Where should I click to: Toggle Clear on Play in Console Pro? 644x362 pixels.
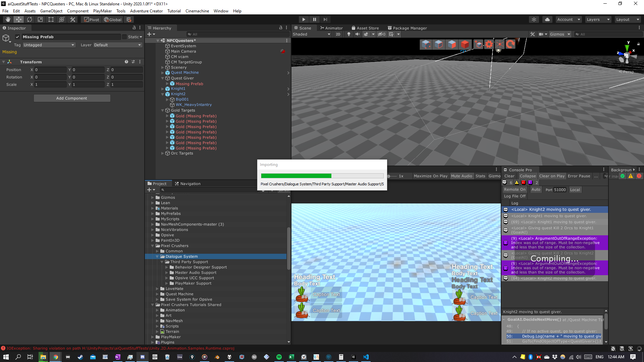[x=552, y=176]
